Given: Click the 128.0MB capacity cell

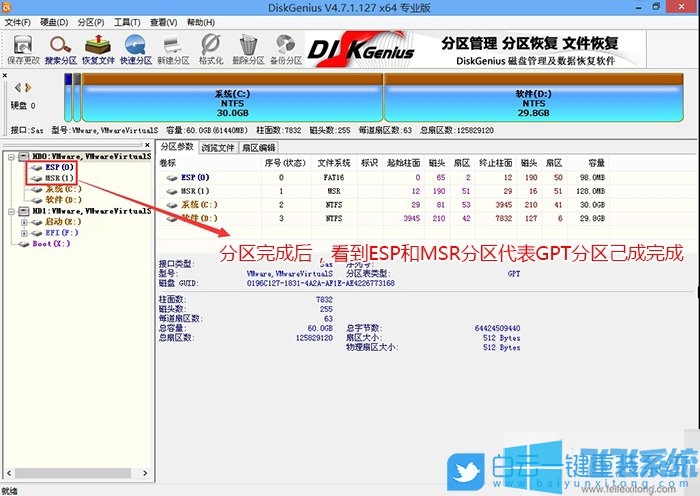Looking at the screenshot, I should point(590,191).
